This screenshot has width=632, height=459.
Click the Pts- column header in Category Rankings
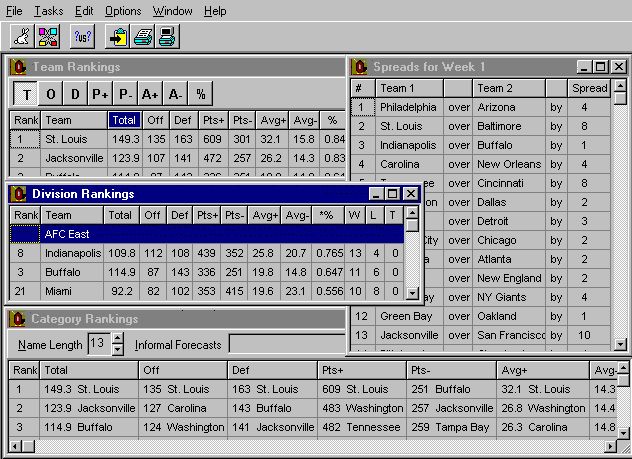[x=451, y=370]
